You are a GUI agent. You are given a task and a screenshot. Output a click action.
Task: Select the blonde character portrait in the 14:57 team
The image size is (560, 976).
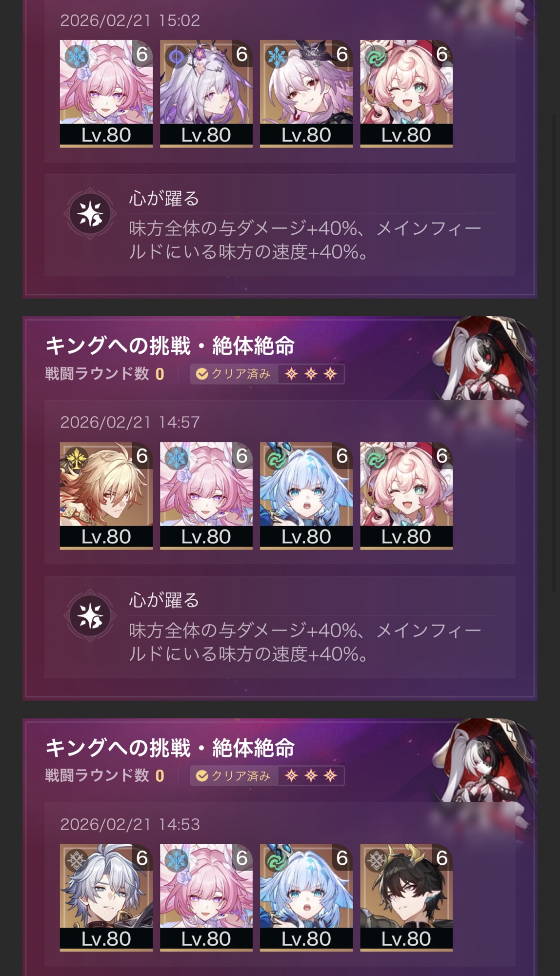pos(106,495)
